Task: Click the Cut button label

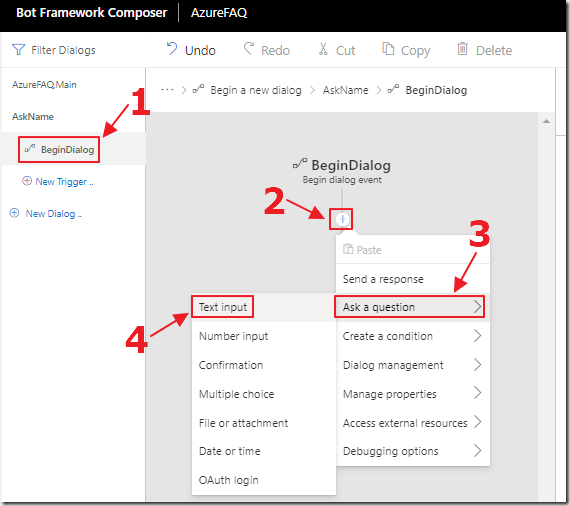Action: point(345,50)
